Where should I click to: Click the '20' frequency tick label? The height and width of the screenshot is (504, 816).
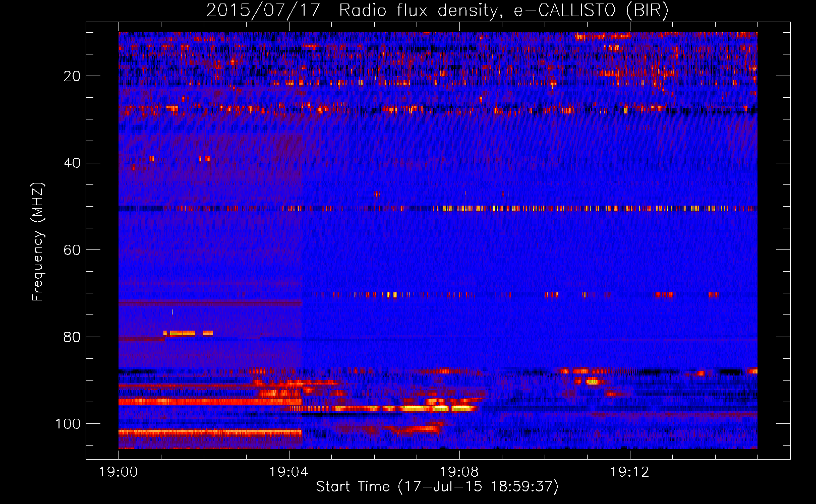click(x=72, y=76)
